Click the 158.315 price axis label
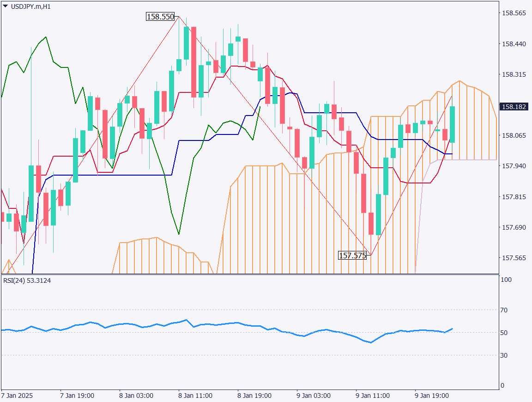The width and height of the screenshot is (532, 402). coord(514,74)
